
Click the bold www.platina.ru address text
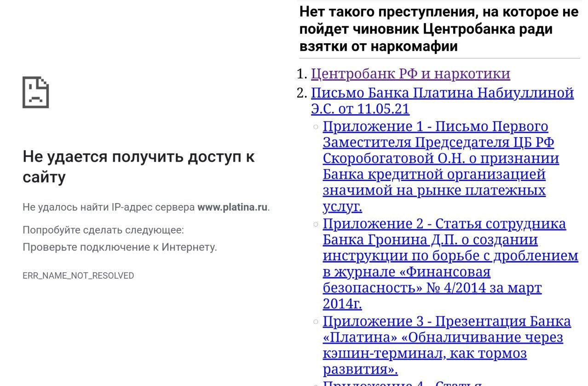click(232, 207)
